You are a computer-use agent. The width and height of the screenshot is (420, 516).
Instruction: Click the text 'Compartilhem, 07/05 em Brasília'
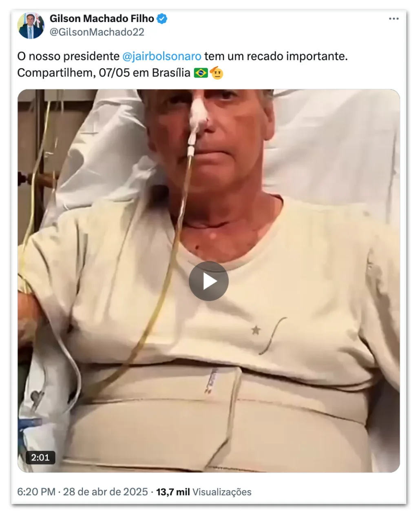(104, 73)
